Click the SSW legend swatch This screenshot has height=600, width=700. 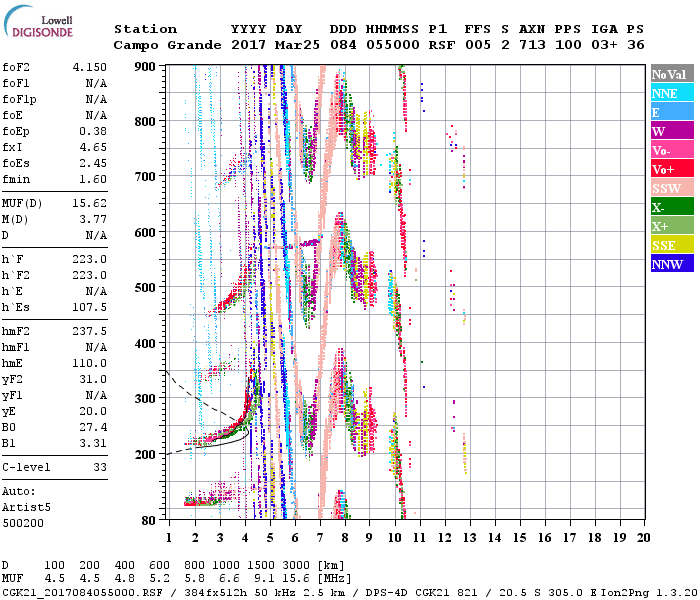click(671, 188)
